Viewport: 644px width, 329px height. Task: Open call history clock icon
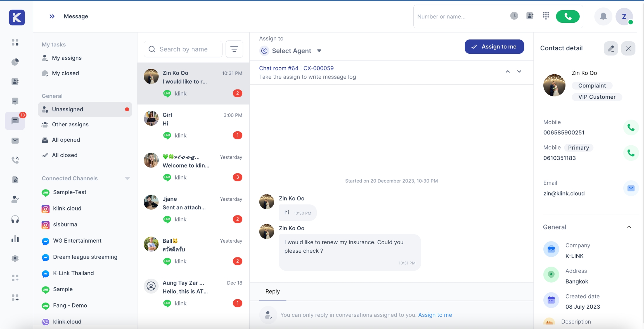[x=514, y=16]
